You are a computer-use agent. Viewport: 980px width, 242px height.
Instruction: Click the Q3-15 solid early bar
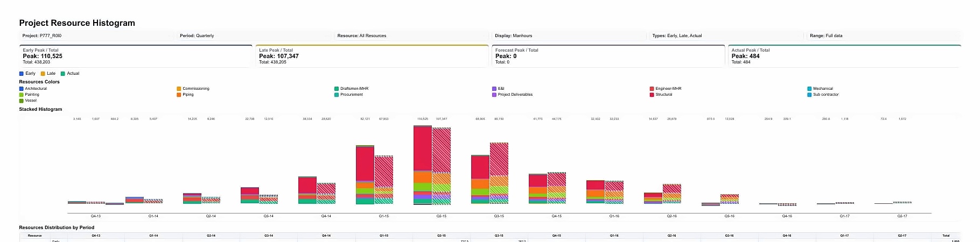pyautogui.click(x=480, y=180)
